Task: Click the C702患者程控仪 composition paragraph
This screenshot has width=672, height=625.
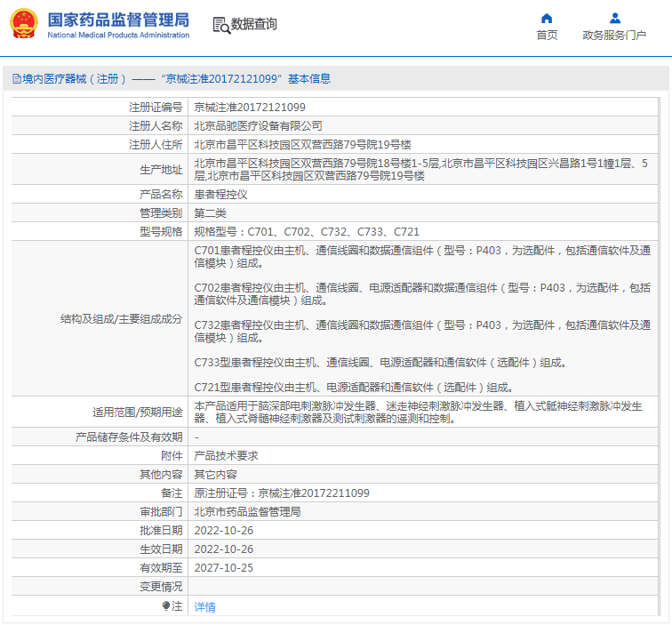Action: coord(422,293)
